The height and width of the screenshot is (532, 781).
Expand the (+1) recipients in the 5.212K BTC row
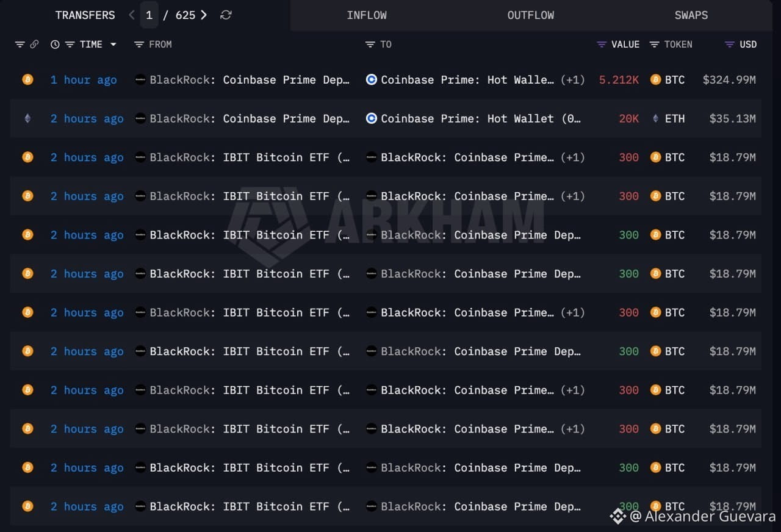tap(572, 80)
